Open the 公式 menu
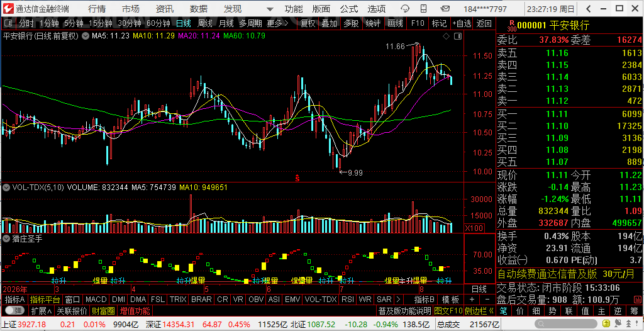This screenshot has height=331, width=644. [348, 9]
